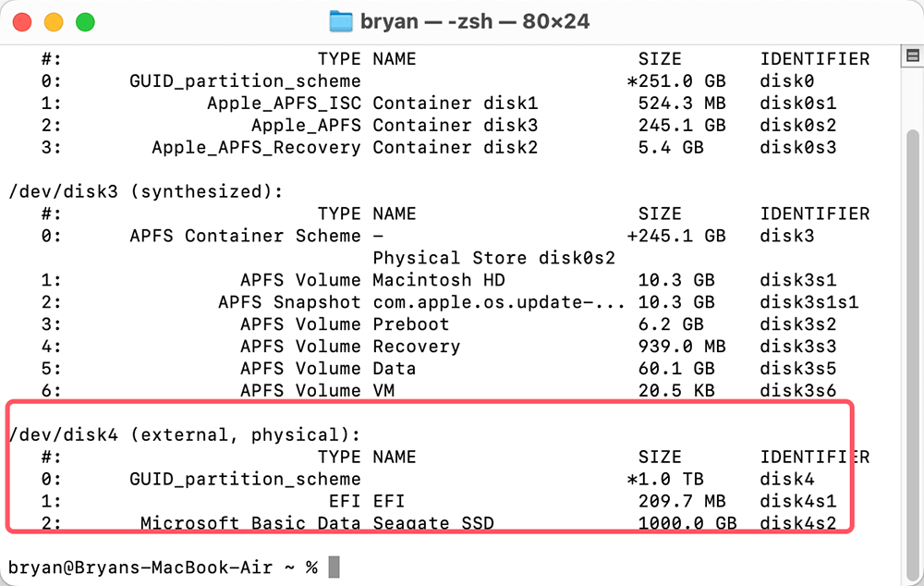Click the window title "bryan — -zsh — 80×24"
Image resolution: width=924 pixels, height=586 pixels.
[x=472, y=21]
